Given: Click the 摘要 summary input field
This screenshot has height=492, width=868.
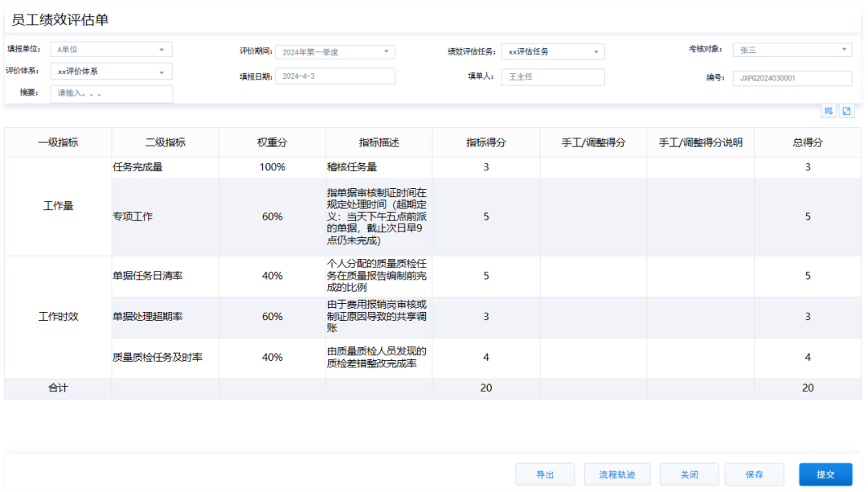Looking at the screenshot, I should click(111, 93).
